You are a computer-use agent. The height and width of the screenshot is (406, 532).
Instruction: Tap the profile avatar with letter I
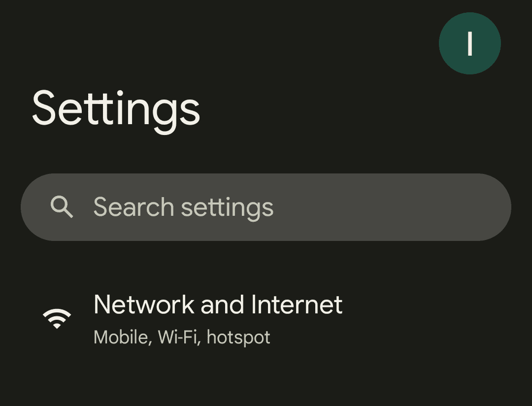pos(469,43)
